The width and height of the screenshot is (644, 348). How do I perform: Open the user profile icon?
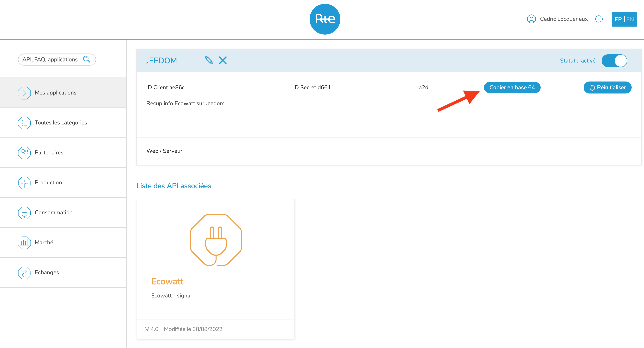(x=531, y=19)
